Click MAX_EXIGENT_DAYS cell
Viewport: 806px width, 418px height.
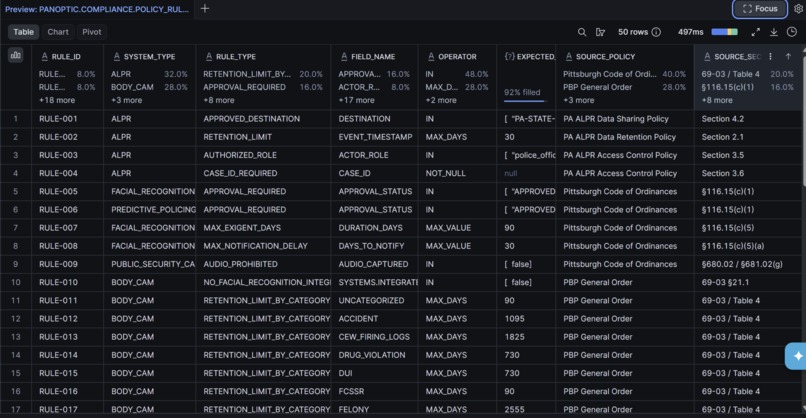263,228
